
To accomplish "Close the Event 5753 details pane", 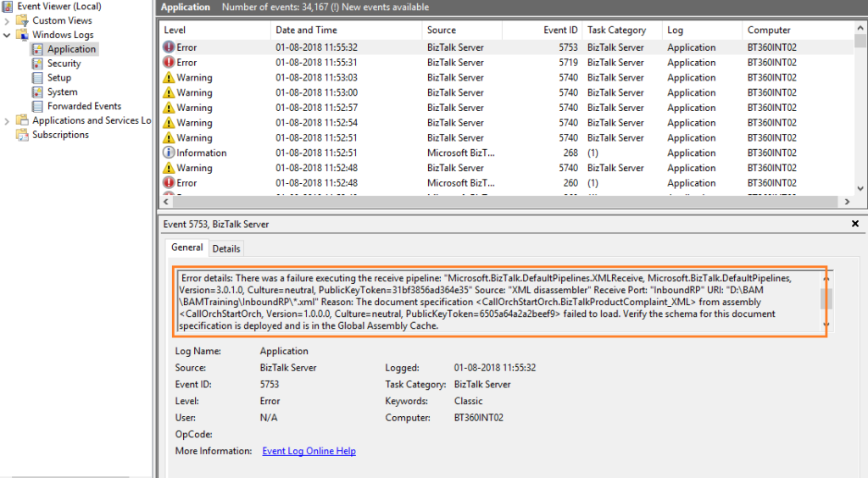I will [x=854, y=224].
